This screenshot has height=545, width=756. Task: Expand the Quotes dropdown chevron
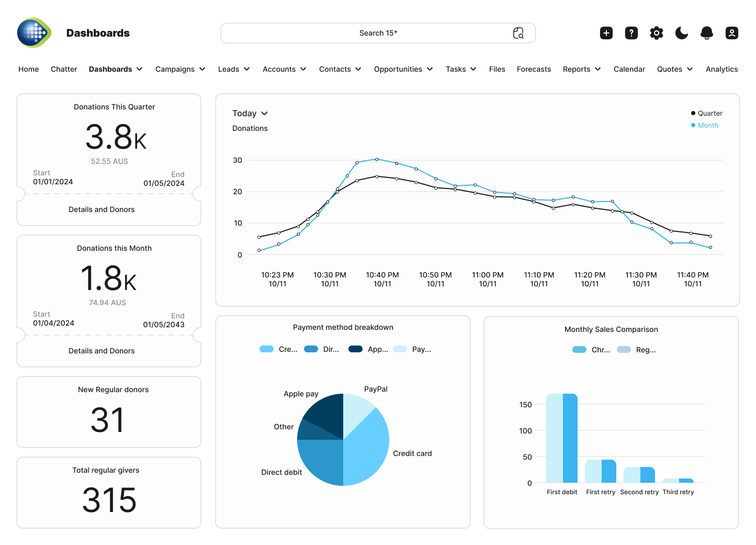pyautogui.click(x=690, y=69)
